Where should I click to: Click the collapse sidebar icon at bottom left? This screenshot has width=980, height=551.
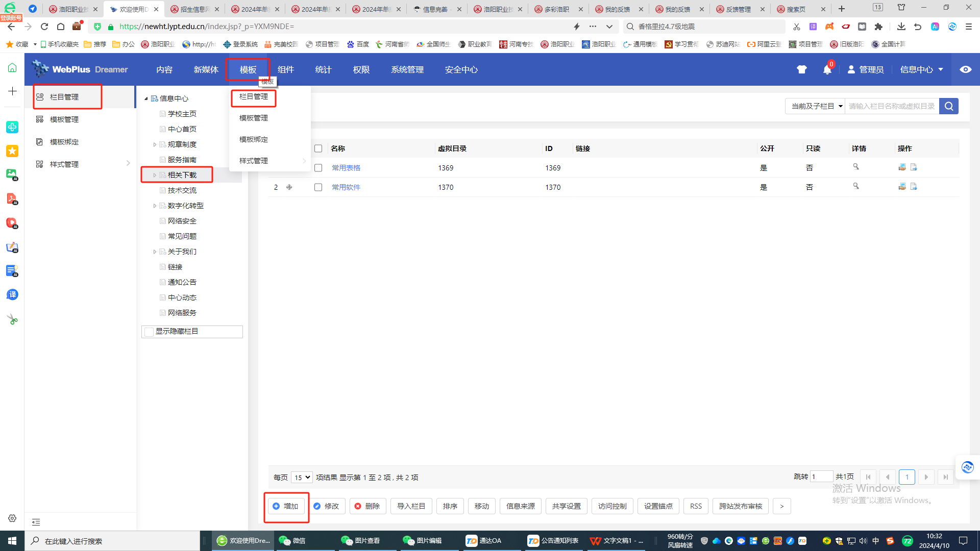[x=36, y=522]
